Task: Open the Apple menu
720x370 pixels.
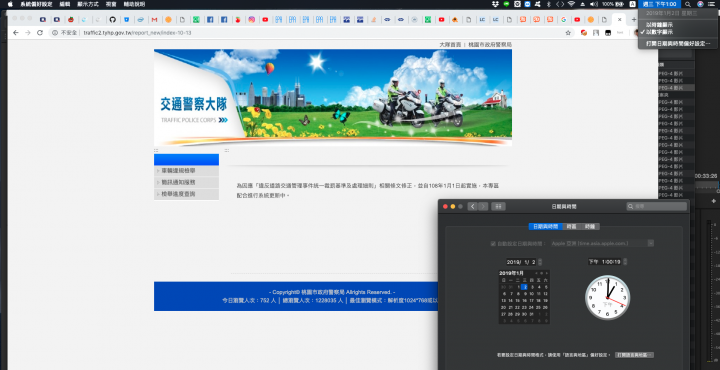Action: point(10,4)
